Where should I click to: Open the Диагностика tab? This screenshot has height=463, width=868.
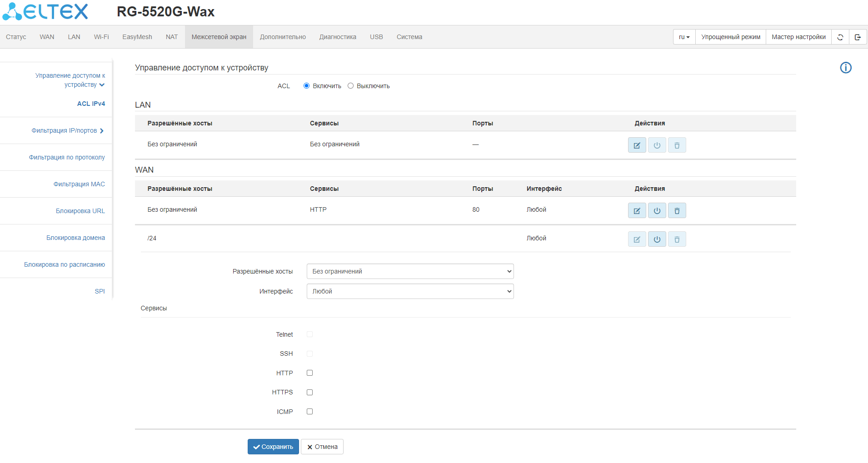click(338, 37)
